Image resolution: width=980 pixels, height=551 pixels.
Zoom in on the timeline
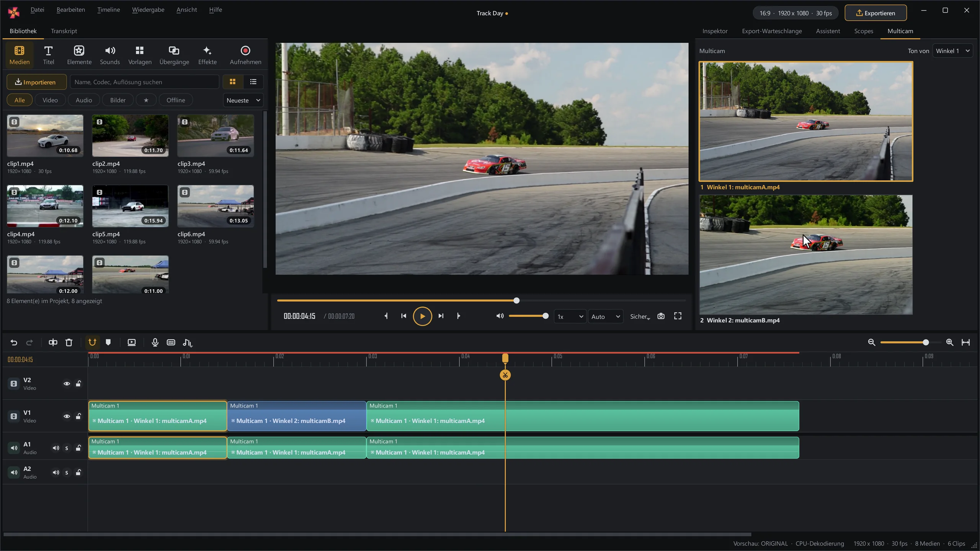[x=950, y=342]
